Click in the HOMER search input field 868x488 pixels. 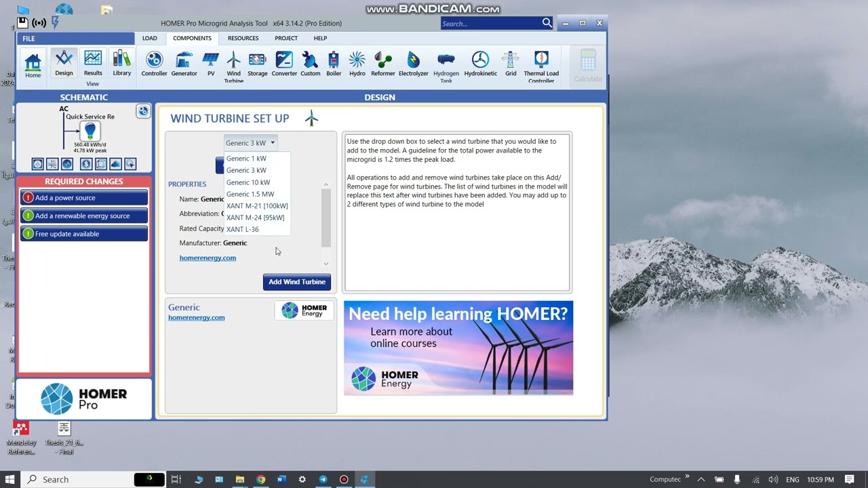[x=490, y=24]
